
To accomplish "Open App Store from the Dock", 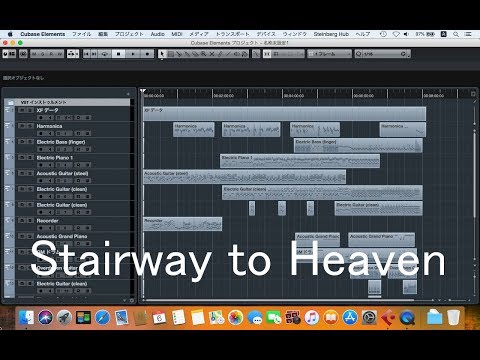I will [350, 317].
